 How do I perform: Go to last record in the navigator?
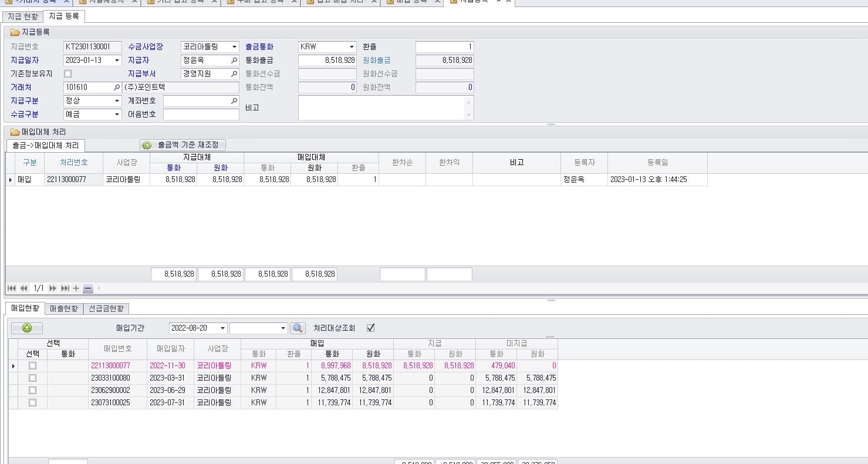click(x=65, y=288)
